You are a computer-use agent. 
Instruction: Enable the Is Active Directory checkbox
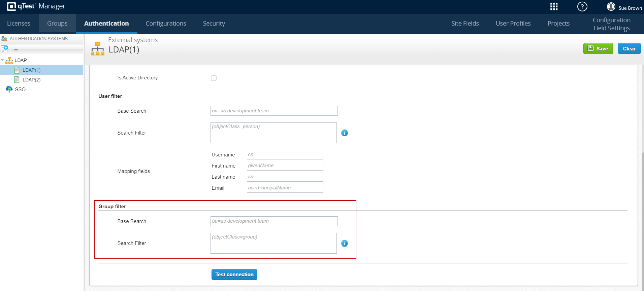click(214, 78)
